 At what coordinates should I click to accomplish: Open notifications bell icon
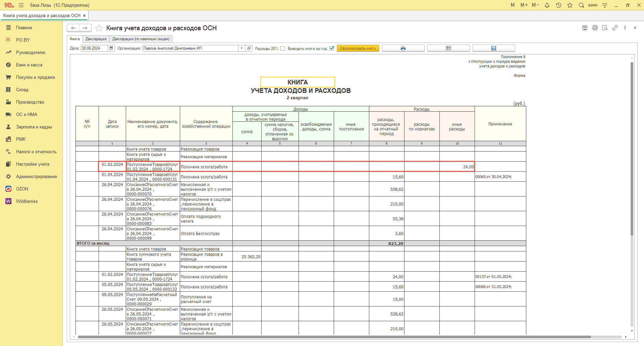[547, 5]
